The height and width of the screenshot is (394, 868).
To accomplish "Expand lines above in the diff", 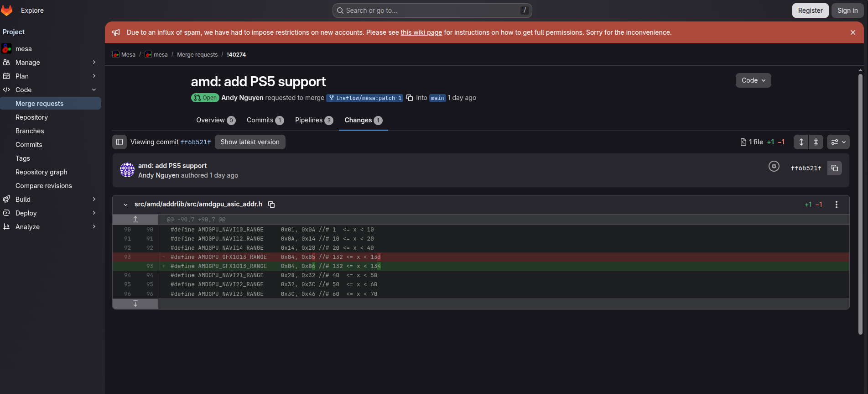I will [135, 220].
